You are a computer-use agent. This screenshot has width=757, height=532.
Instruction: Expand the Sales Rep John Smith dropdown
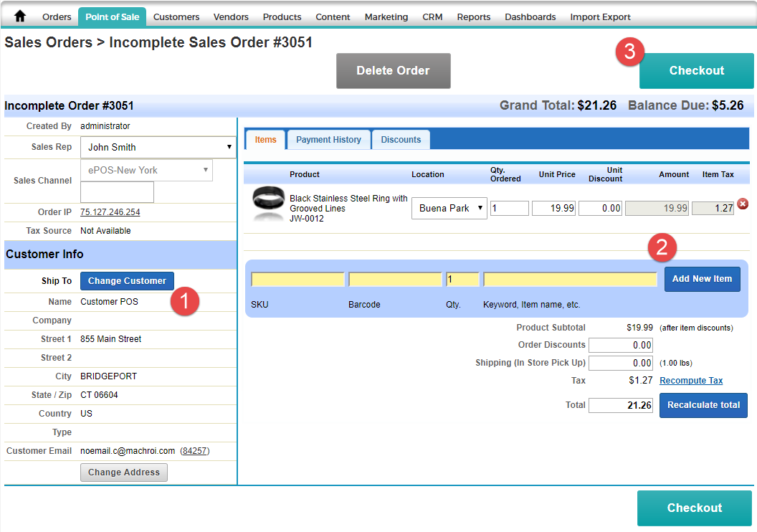tap(158, 147)
